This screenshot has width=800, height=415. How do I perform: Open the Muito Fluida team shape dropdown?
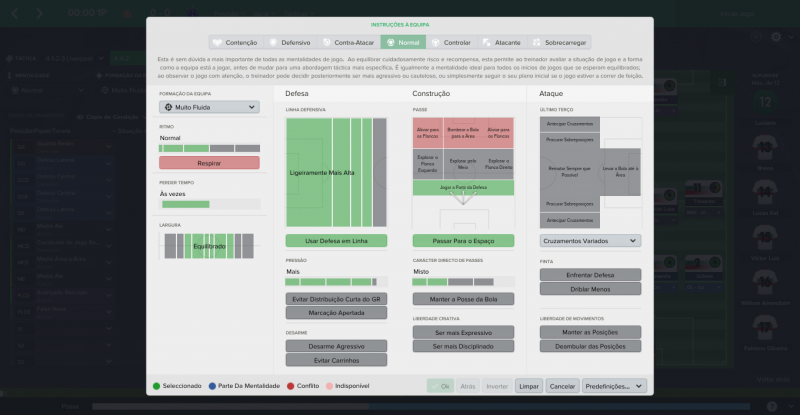209,106
